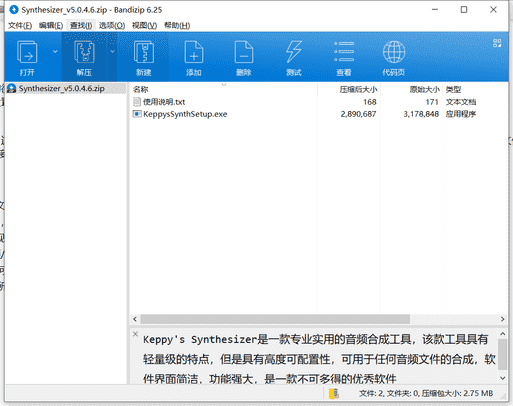513x406 pixels.
Task: Click the comment panel scroll-down arrow
Action: (x=502, y=378)
